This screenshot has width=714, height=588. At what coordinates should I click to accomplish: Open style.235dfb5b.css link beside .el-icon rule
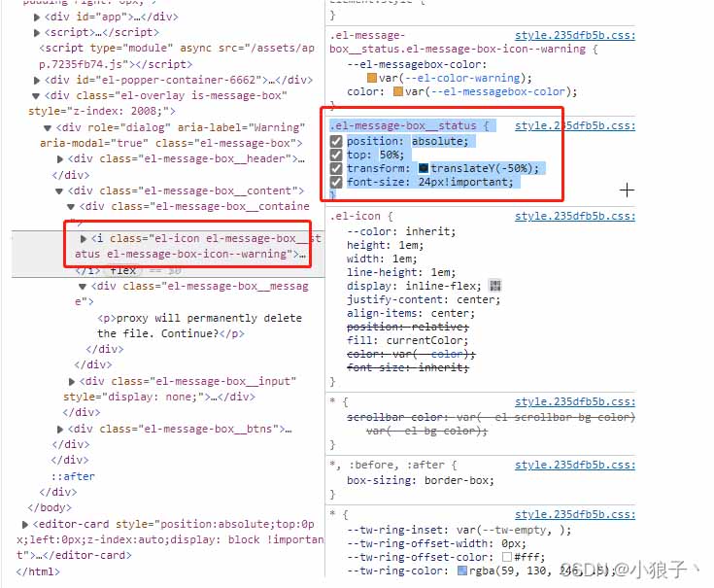tap(575, 216)
